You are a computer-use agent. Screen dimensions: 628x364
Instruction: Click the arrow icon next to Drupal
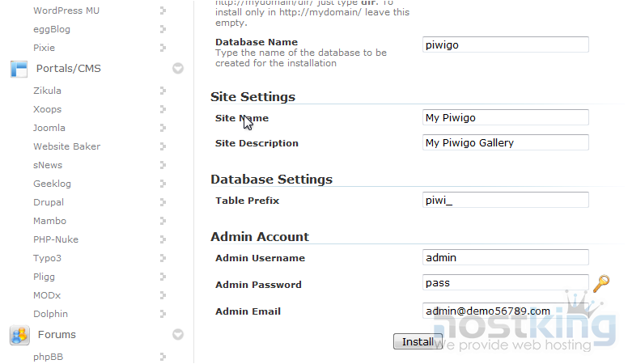point(163,202)
